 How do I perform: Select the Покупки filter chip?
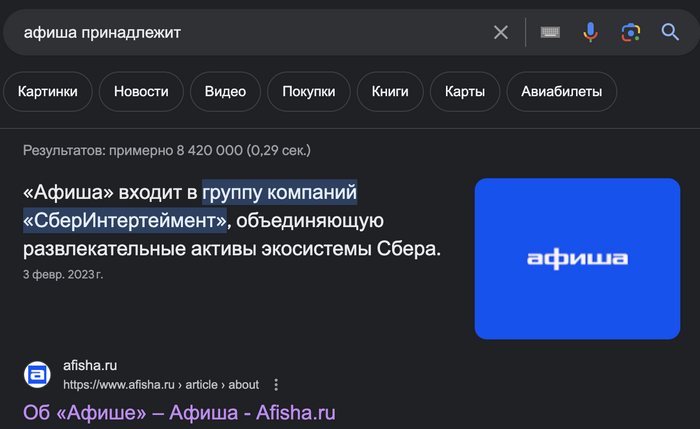(308, 92)
